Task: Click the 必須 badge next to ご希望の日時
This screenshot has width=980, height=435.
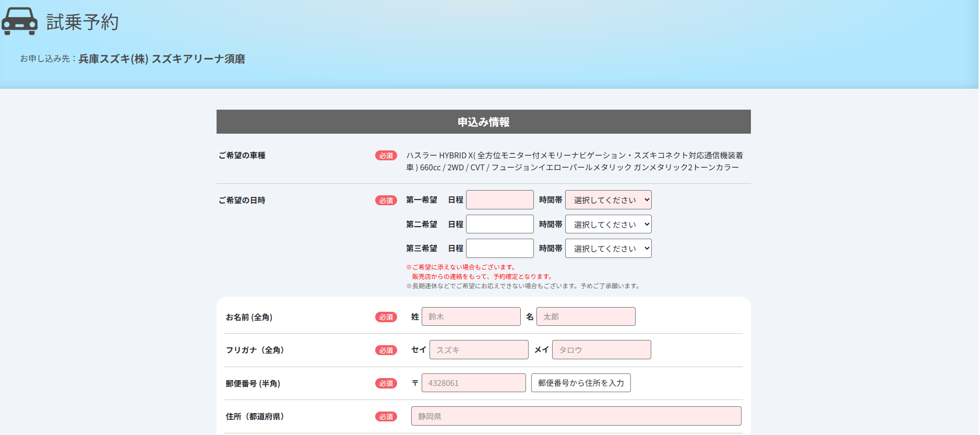Action: coord(386,201)
